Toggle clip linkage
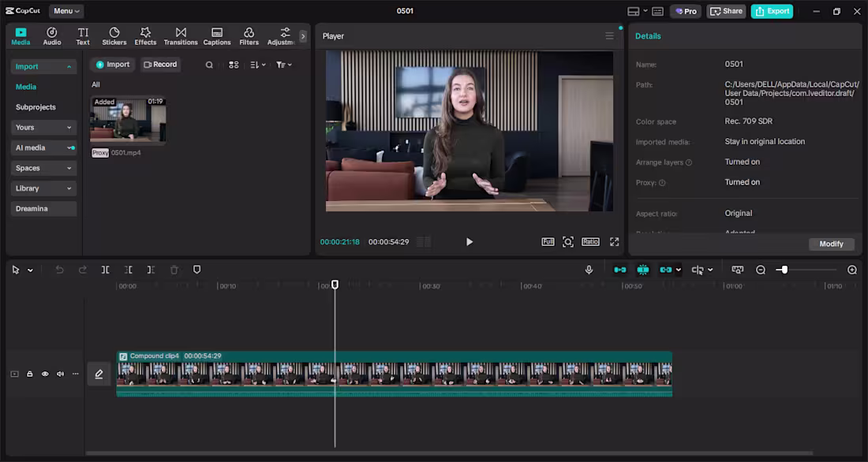The height and width of the screenshot is (462, 868). pos(665,270)
